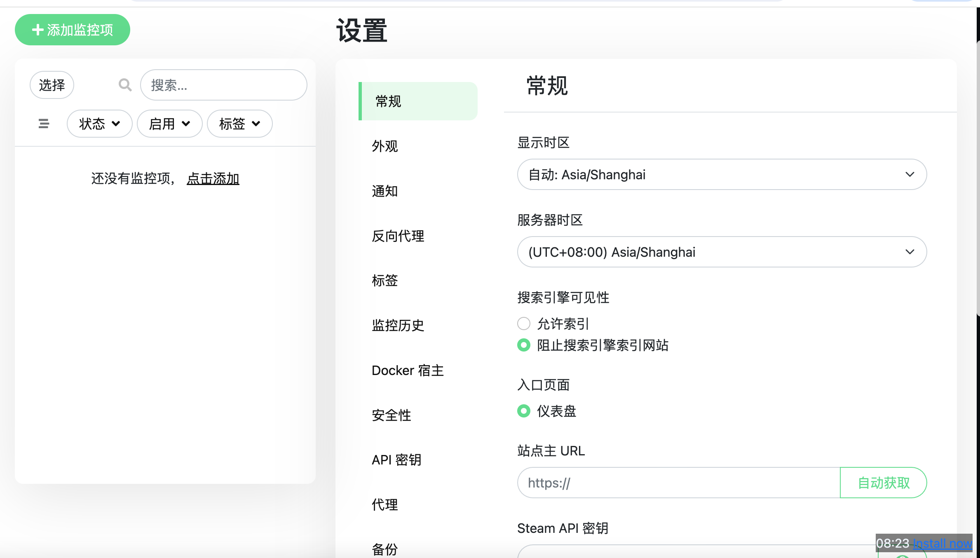Open the 状态 status filter dropdown
Viewport: 980px width, 558px height.
(99, 124)
